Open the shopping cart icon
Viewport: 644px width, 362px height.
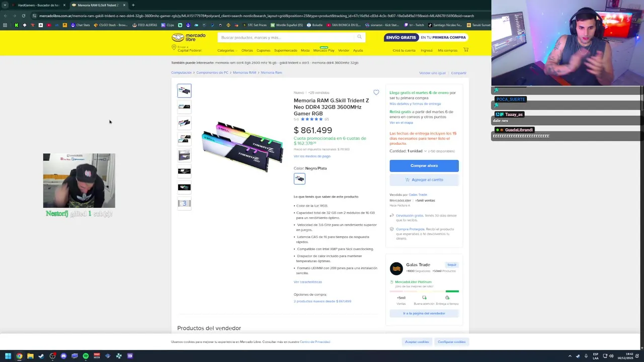tap(466, 50)
